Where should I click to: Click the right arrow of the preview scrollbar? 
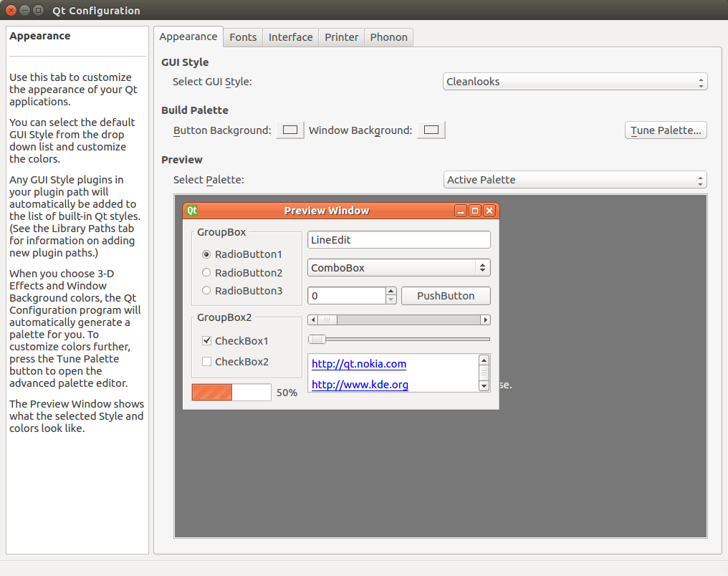[486, 320]
